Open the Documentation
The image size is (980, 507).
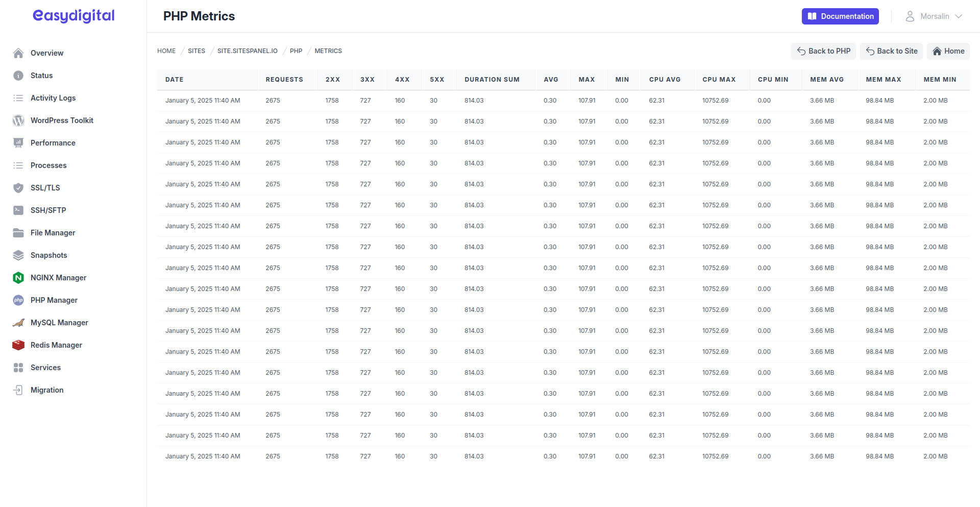point(840,16)
